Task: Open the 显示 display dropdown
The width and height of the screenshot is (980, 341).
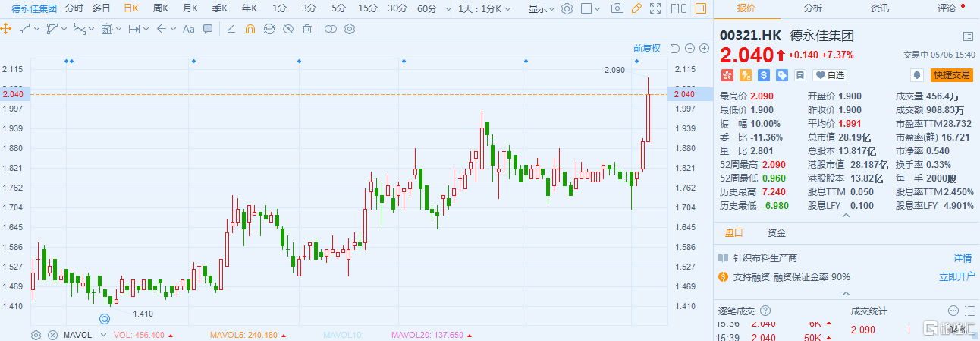Action: click(542, 9)
